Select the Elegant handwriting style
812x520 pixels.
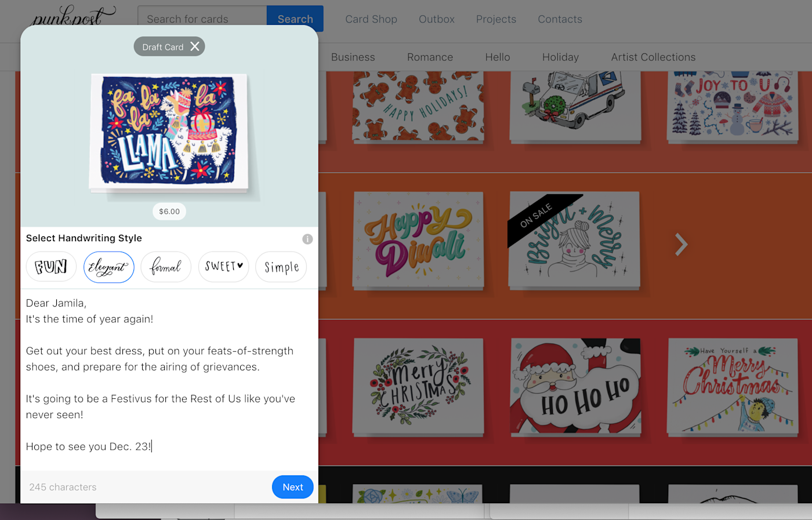(x=108, y=267)
